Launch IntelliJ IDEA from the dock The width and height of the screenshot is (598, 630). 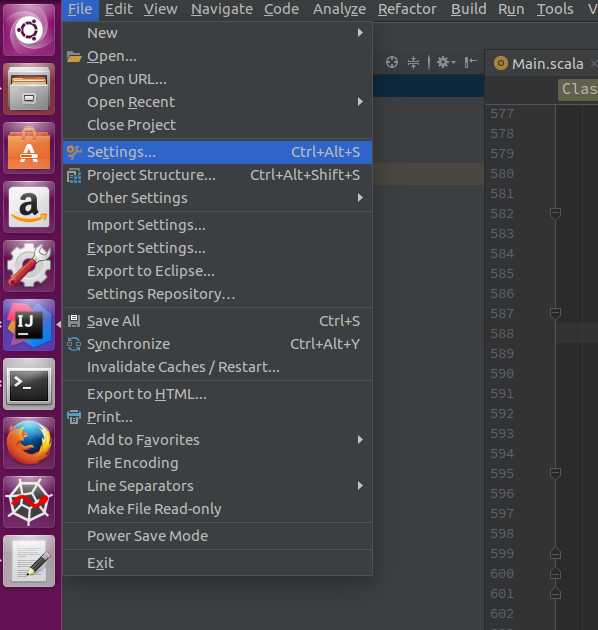coord(29,325)
